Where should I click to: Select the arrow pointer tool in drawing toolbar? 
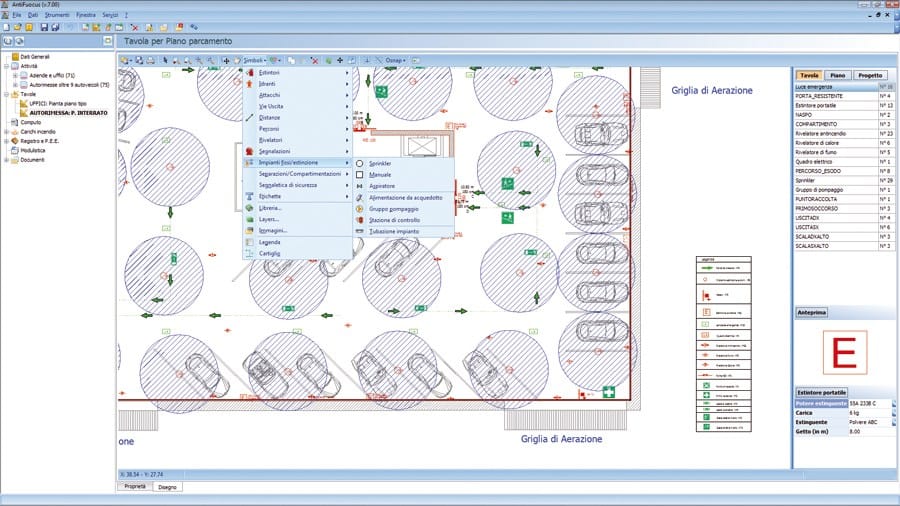(165, 61)
